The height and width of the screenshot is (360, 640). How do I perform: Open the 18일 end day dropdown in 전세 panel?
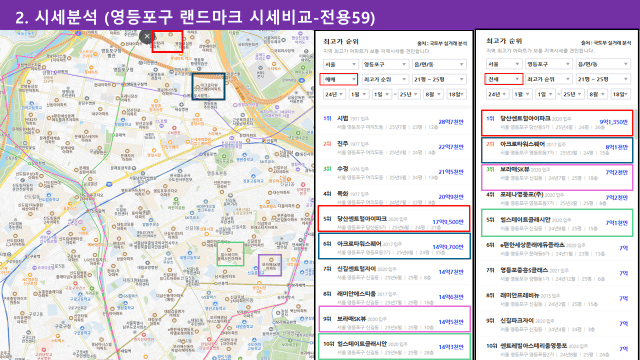click(620, 94)
